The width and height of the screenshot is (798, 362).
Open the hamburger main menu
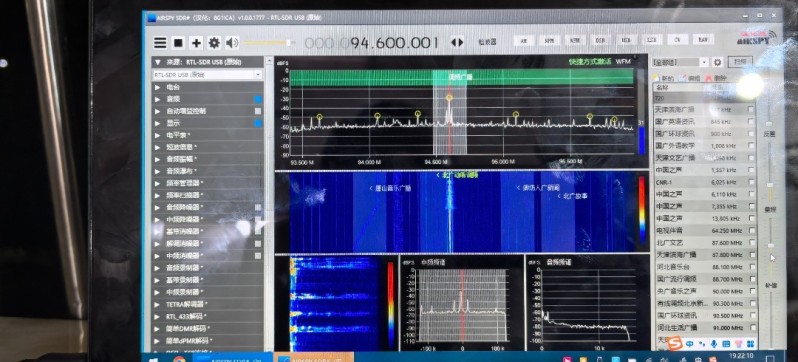click(x=160, y=43)
